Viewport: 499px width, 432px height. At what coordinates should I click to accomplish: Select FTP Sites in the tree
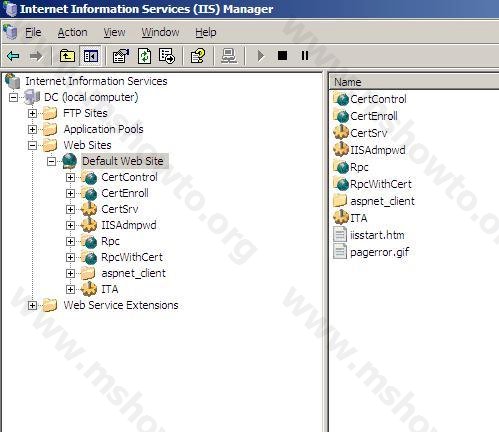pyautogui.click(x=85, y=113)
